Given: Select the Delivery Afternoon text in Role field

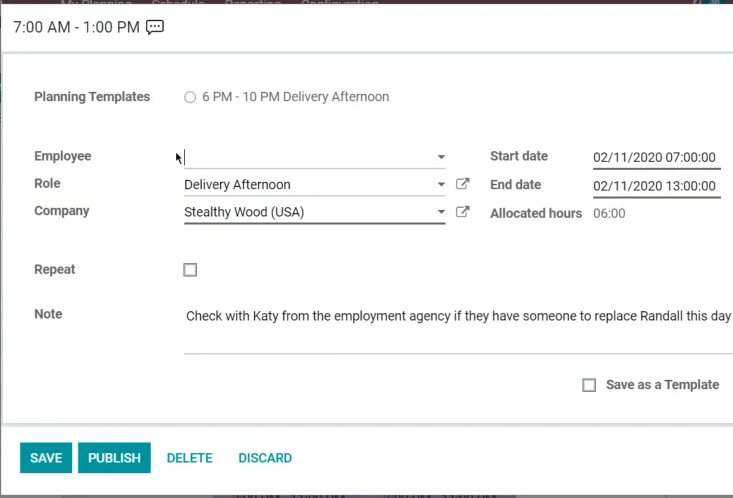Looking at the screenshot, I should tap(237, 185).
